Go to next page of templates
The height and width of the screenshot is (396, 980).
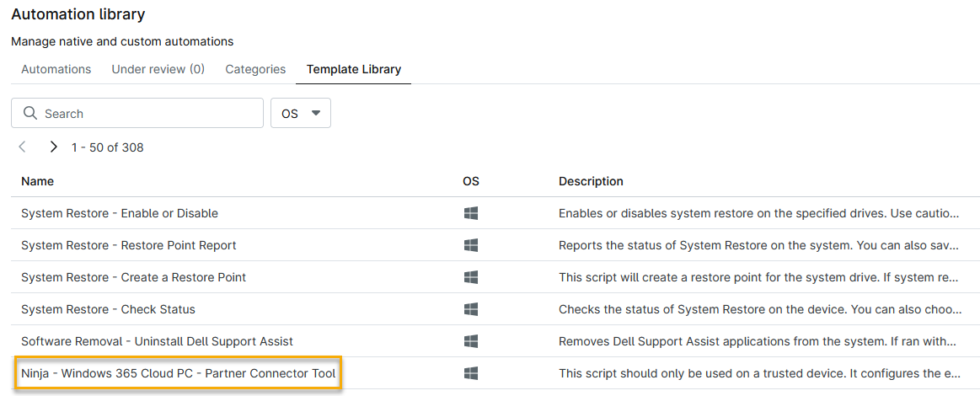pyautogui.click(x=54, y=147)
